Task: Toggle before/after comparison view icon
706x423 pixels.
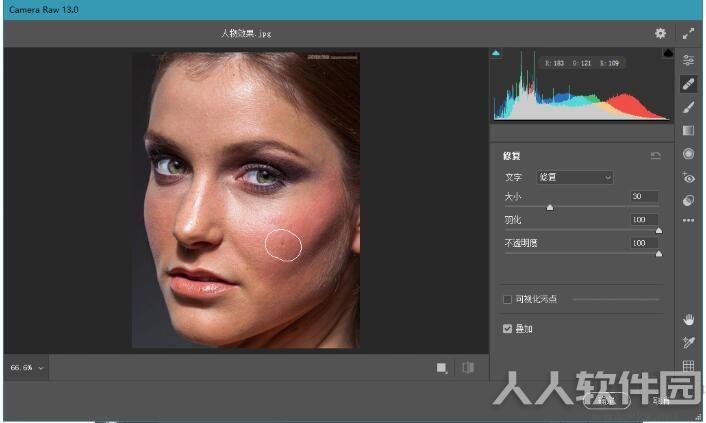Action: pos(468,368)
